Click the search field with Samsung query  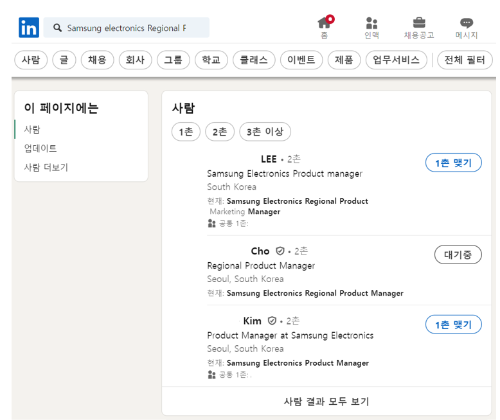click(x=126, y=28)
